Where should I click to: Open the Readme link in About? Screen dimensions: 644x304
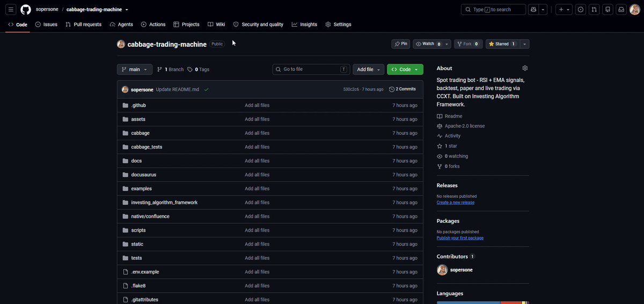coord(449,116)
